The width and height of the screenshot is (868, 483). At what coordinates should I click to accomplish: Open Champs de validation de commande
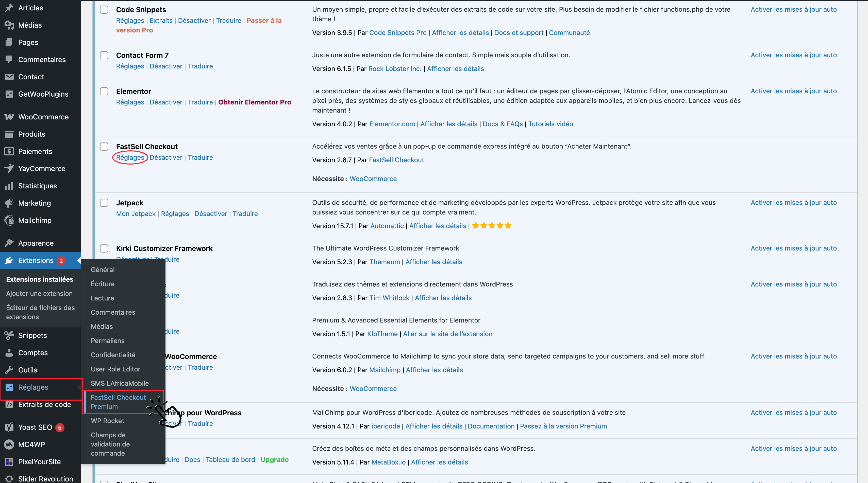(110, 444)
